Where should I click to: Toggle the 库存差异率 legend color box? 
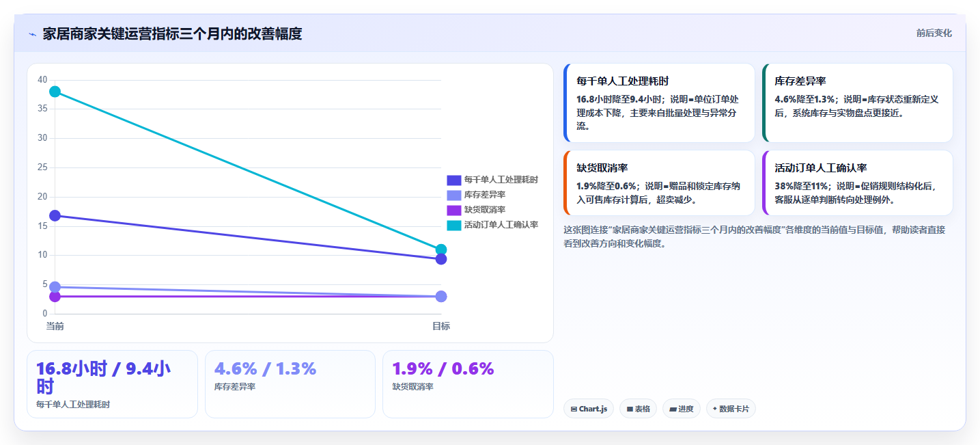[454, 195]
